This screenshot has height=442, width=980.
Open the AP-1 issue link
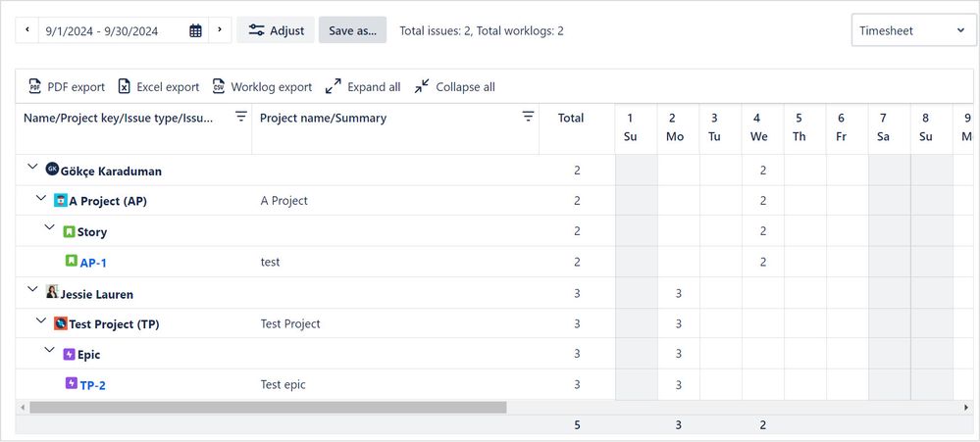click(x=93, y=263)
